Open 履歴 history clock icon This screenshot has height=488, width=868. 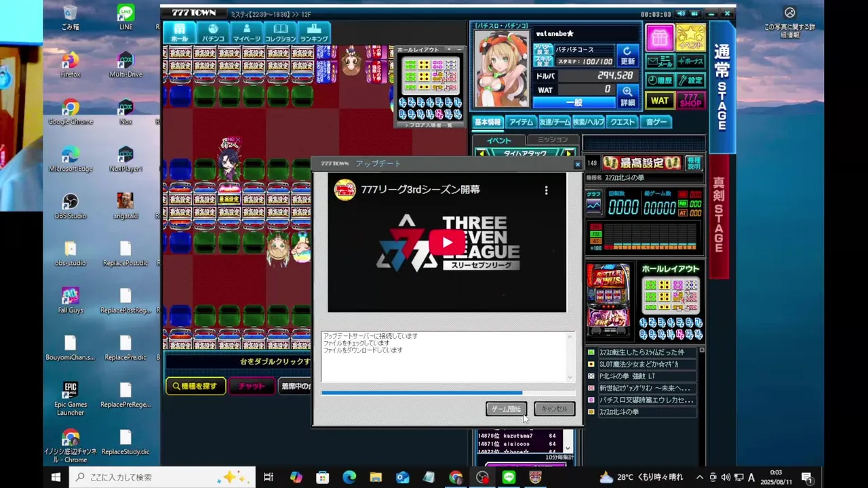click(659, 80)
